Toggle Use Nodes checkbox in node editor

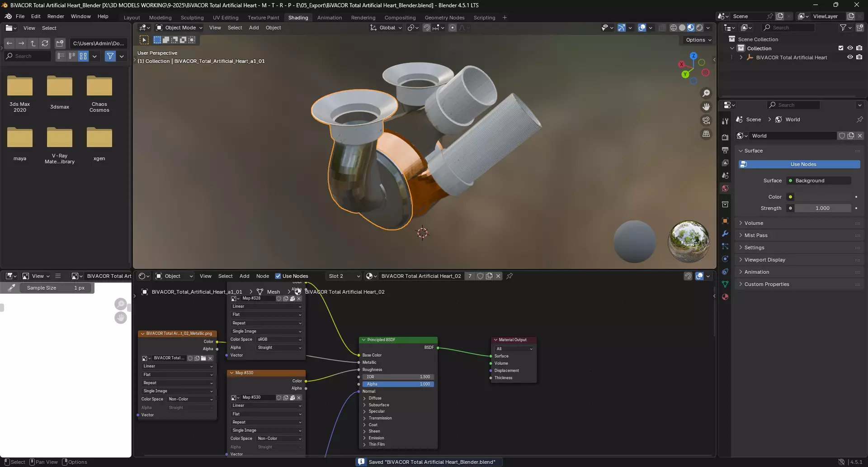pyautogui.click(x=278, y=276)
